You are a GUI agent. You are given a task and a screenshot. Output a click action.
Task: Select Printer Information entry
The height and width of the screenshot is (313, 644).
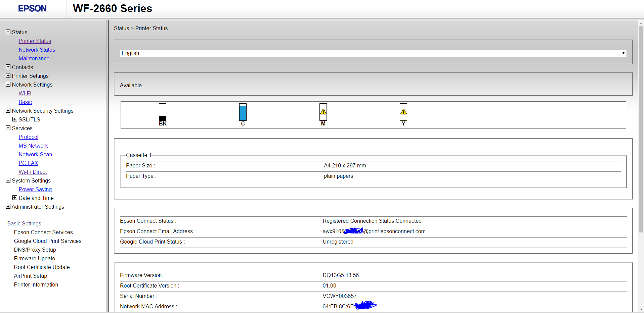(x=36, y=284)
